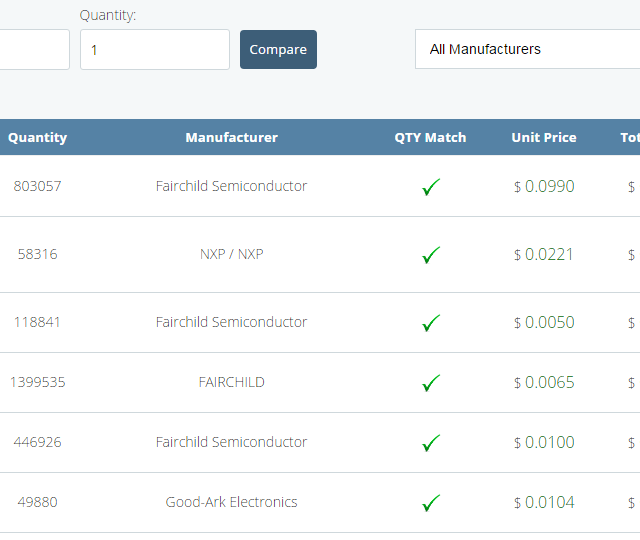The height and width of the screenshot is (540, 640).
Task: Click green checkmark in 446926 quantity row
Action: (431, 443)
